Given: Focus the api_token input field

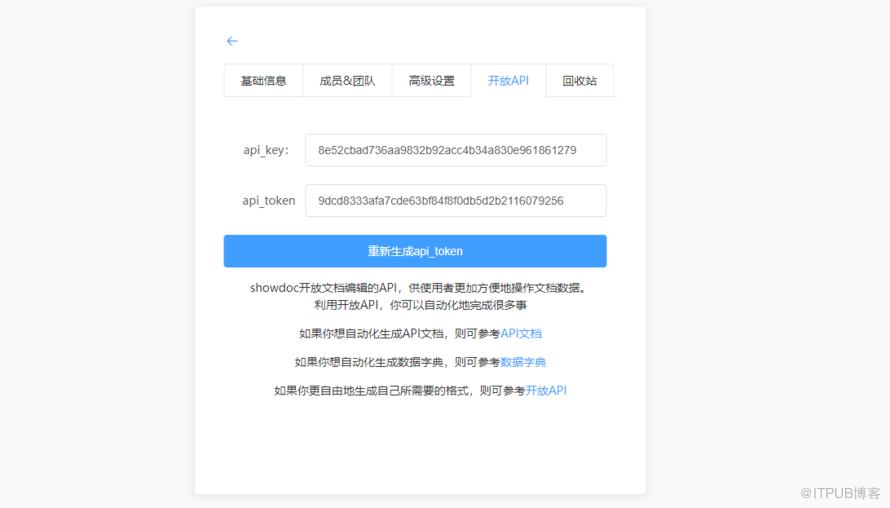Looking at the screenshot, I should pos(456,200).
